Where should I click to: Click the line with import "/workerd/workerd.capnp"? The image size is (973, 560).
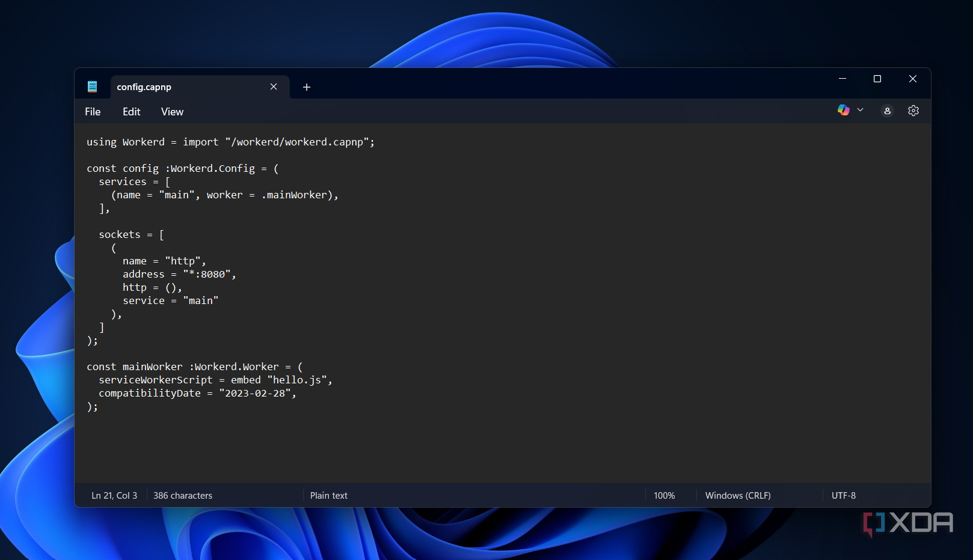click(x=231, y=142)
